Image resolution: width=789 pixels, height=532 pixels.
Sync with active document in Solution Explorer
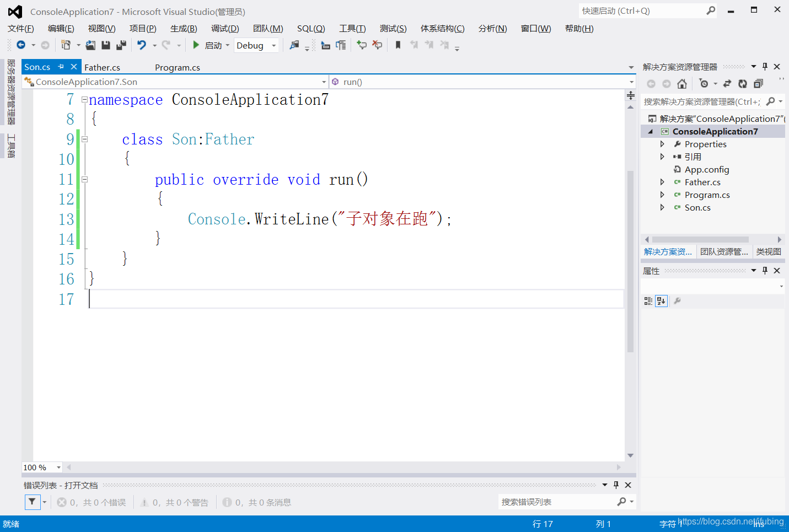coord(727,84)
